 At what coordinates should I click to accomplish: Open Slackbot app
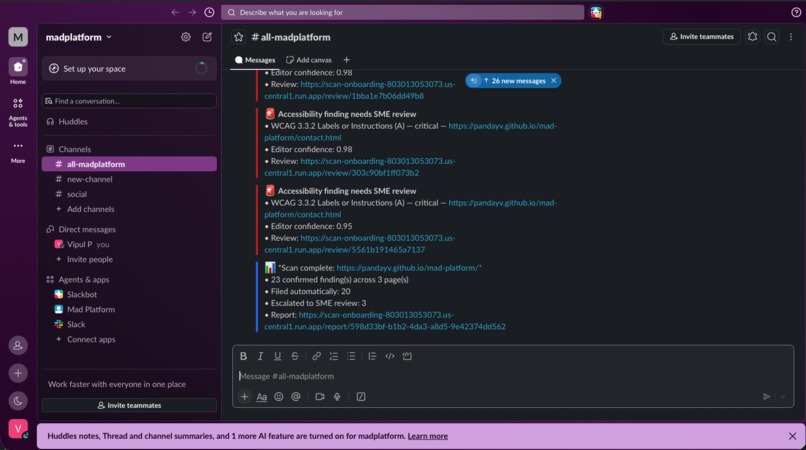pyautogui.click(x=129, y=294)
